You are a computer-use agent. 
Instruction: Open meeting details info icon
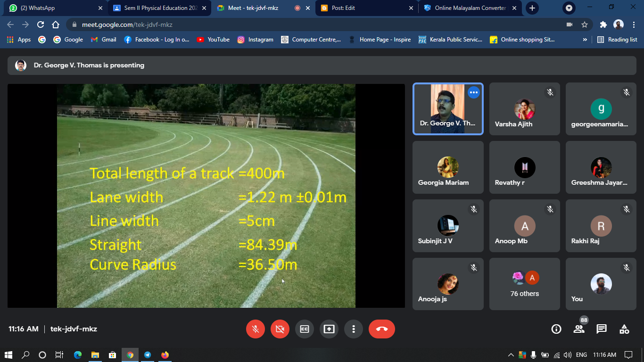pos(556,329)
